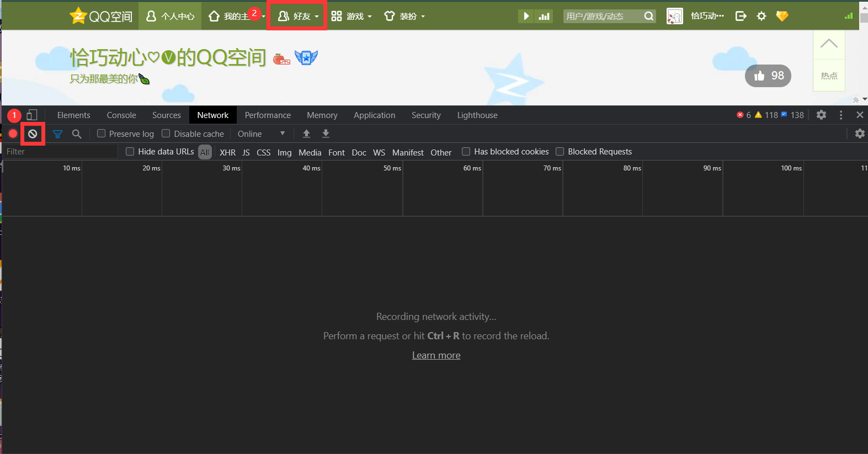Image resolution: width=868 pixels, height=454 pixels.
Task: Click the network search magnifier icon
Action: (77, 133)
